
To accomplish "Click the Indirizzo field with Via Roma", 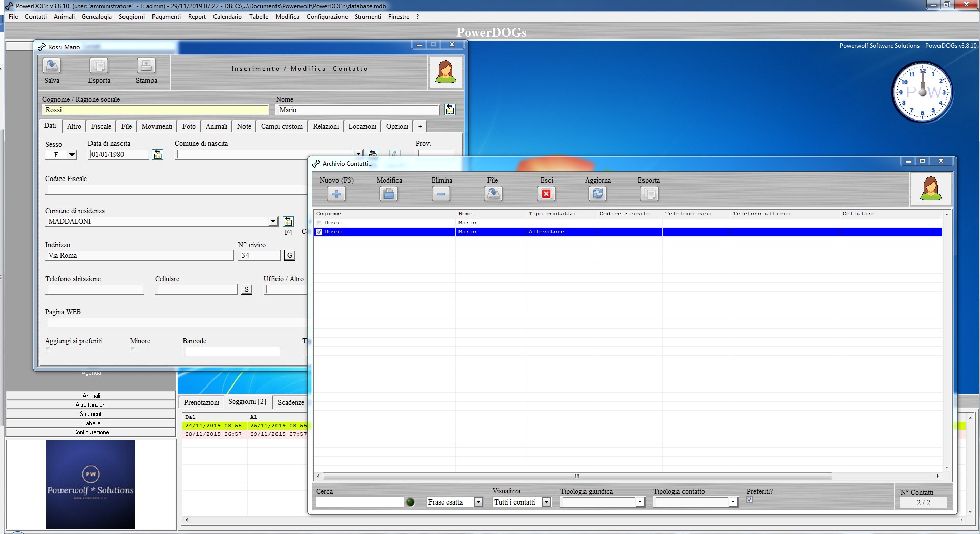I will (140, 255).
